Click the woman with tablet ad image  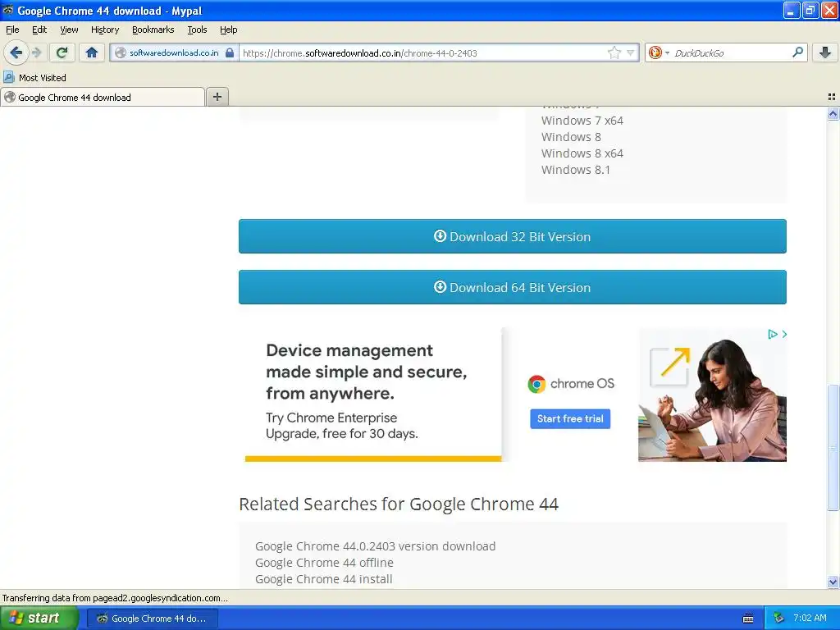712,395
